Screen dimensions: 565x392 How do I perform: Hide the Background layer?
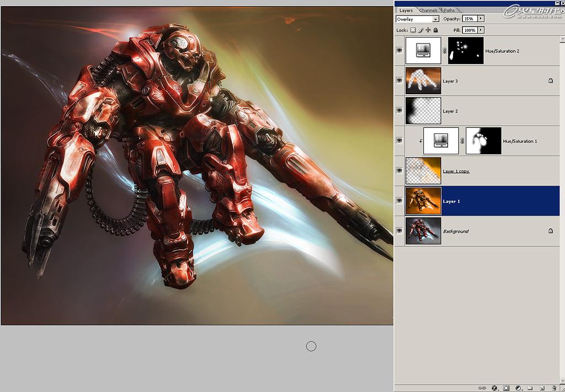[x=399, y=231]
